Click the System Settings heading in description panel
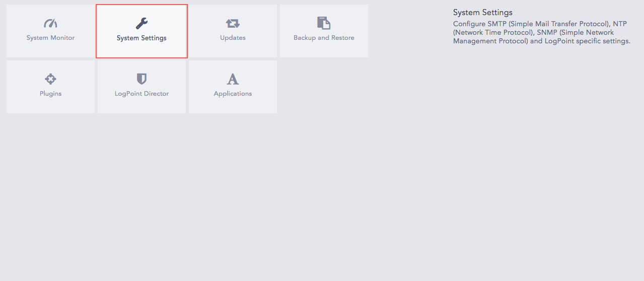Image resolution: width=644 pixels, height=281 pixels. click(x=482, y=13)
